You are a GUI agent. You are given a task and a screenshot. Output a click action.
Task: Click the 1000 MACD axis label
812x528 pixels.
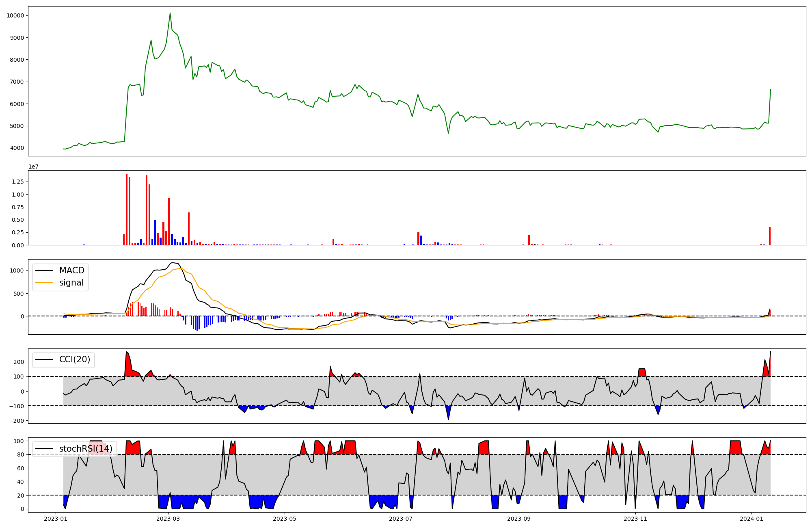pos(17,270)
